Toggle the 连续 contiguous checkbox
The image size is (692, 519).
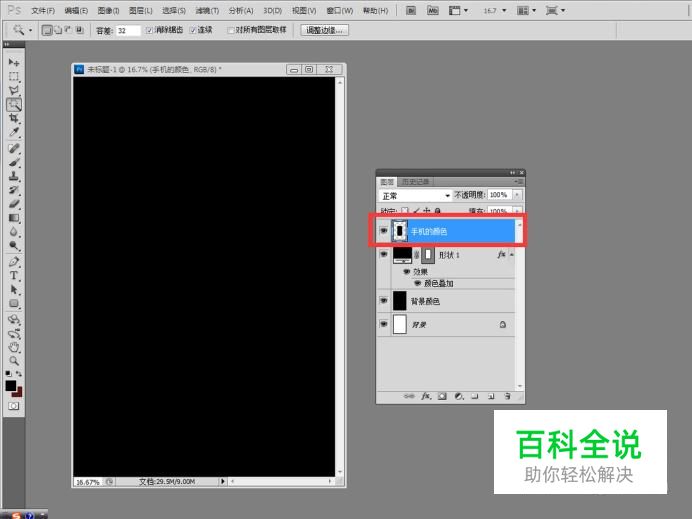click(193, 30)
